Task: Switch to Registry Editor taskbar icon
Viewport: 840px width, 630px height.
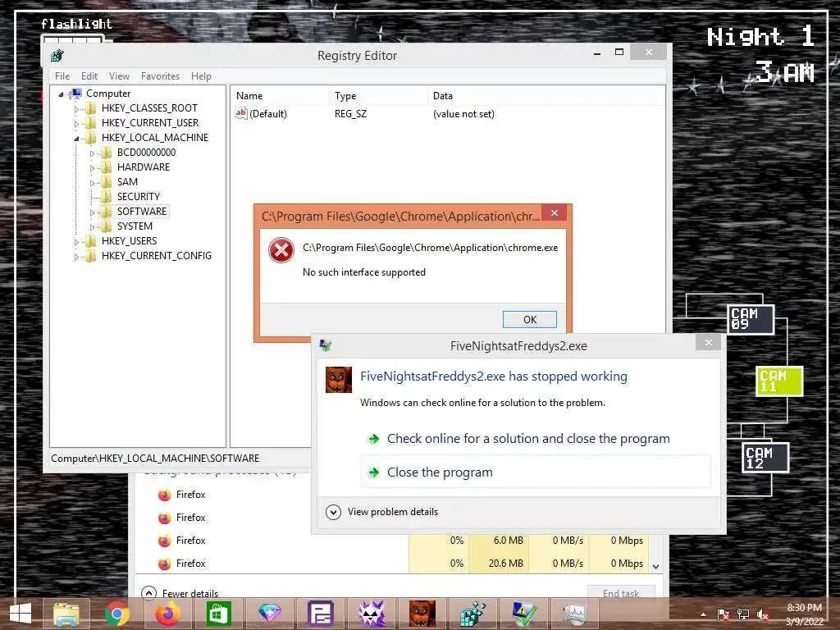Action: 473,614
